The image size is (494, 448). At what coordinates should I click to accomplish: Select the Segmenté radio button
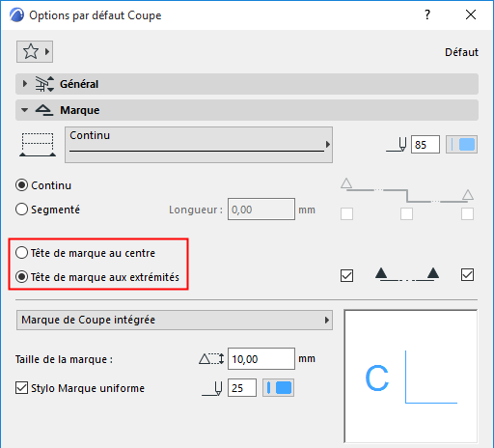21,210
